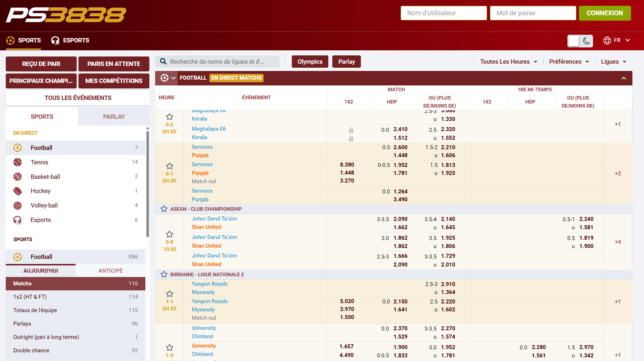Click the league search field

217,62
